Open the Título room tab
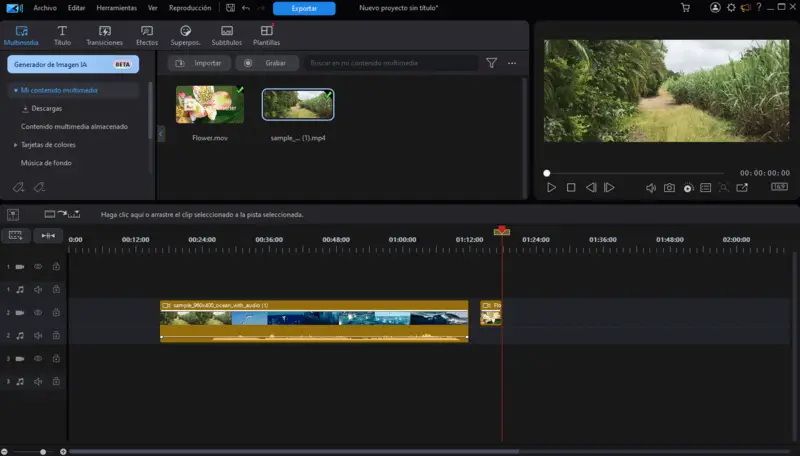The image size is (800, 456). click(x=62, y=36)
